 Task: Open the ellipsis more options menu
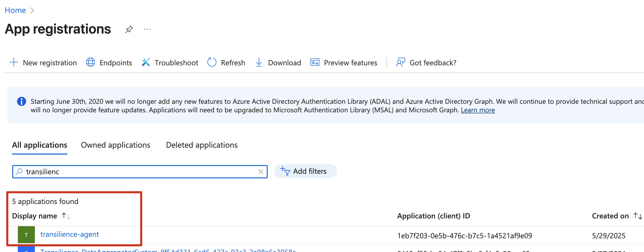(x=147, y=29)
